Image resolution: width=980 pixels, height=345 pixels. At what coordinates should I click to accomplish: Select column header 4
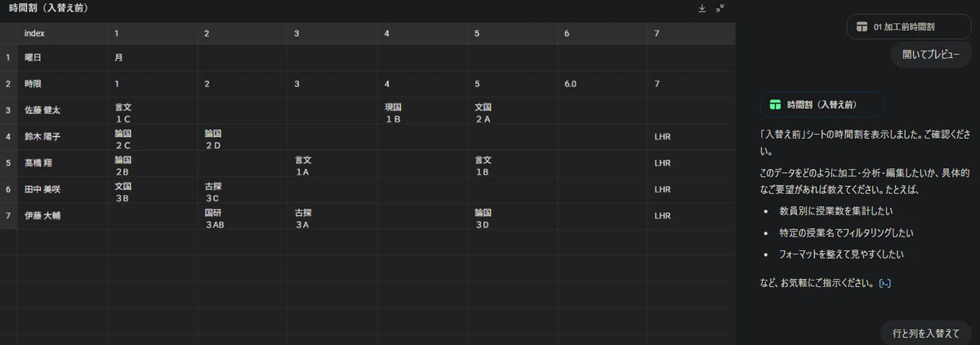[x=422, y=33]
